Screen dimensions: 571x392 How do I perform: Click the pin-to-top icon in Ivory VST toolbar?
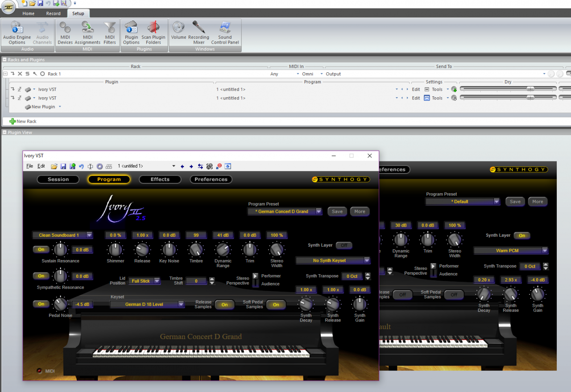[228, 166]
